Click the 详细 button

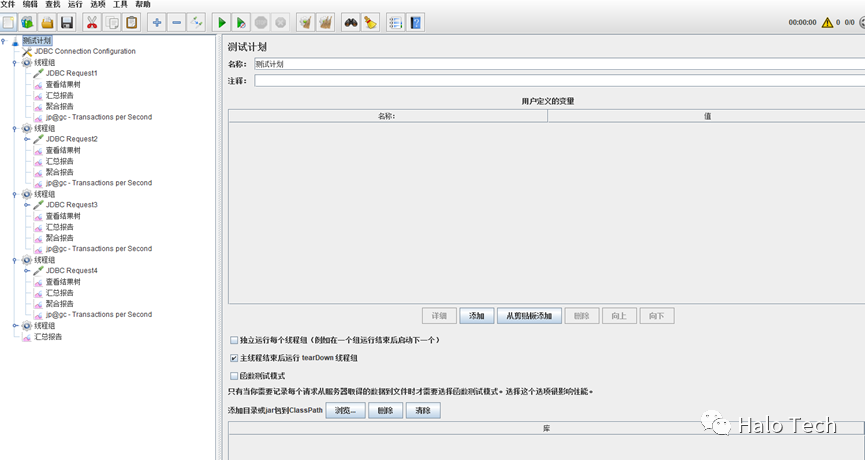439,316
